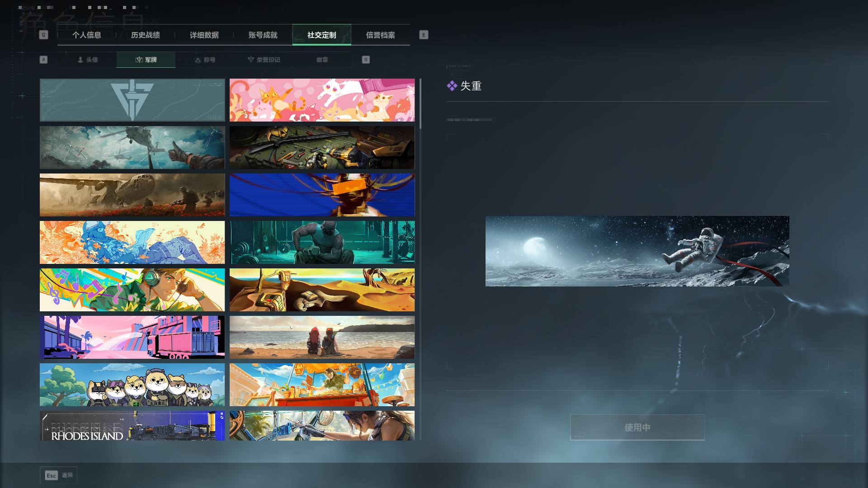Open the 称号 sub-tab
The width and height of the screenshot is (868, 488).
(x=205, y=60)
